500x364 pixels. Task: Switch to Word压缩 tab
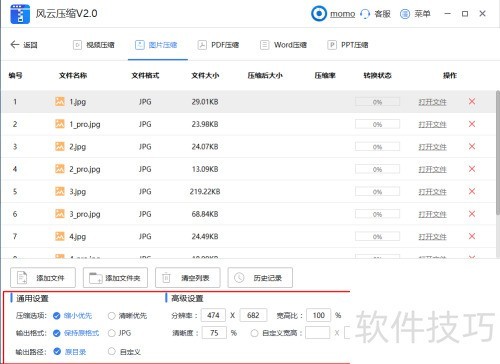(x=283, y=45)
